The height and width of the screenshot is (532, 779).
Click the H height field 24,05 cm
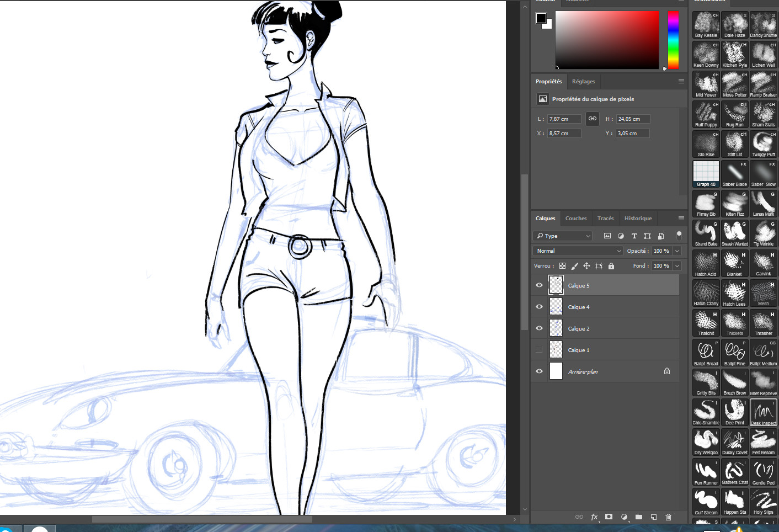coord(633,119)
